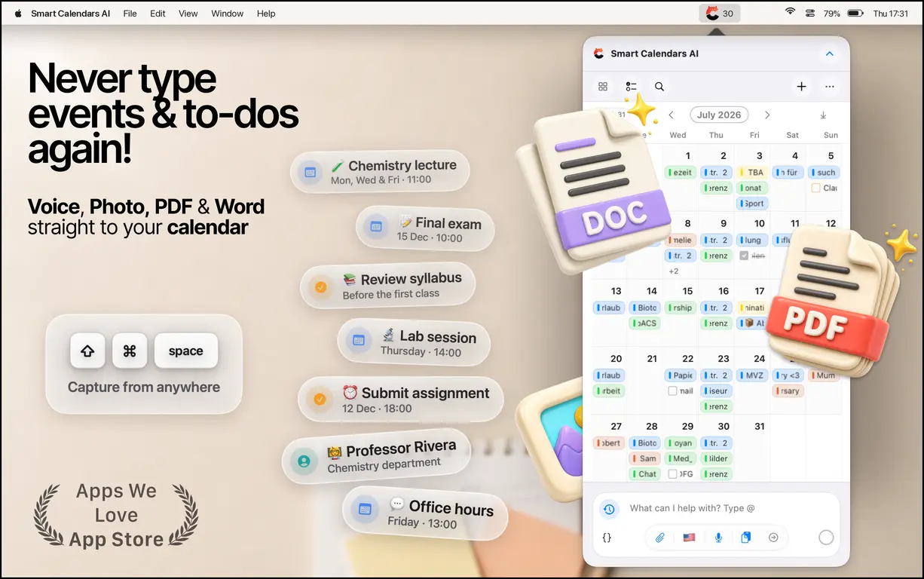The height and width of the screenshot is (579, 924).
Task: Open Wi-Fi status in menu bar
Action: click(790, 13)
